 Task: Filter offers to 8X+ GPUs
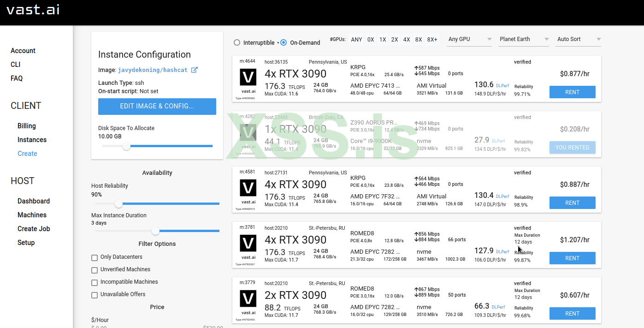pyautogui.click(x=432, y=40)
